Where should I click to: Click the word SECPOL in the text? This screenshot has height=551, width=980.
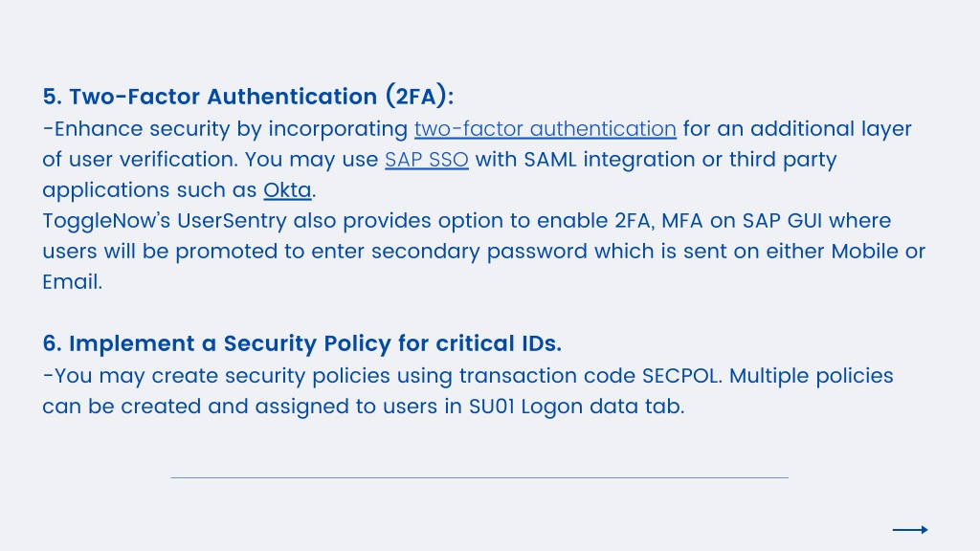click(681, 375)
